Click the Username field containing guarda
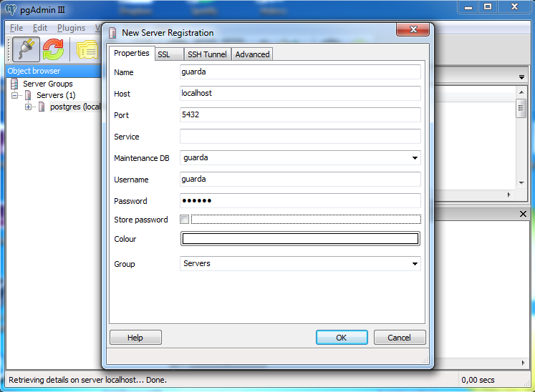Viewport: 535px width, 392px height. [x=300, y=180]
